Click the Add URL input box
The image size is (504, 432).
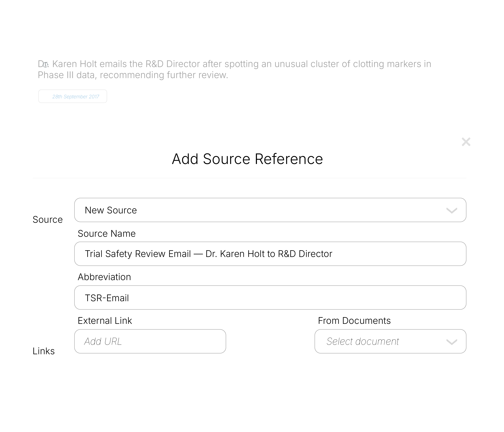click(150, 341)
